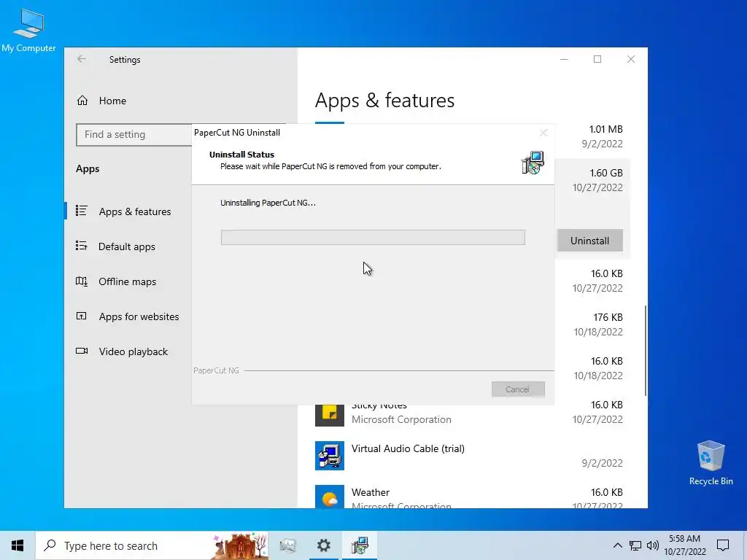This screenshot has height=560, width=747.
Task: Open the pictures app in taskbar
Action: click(287, 545)
